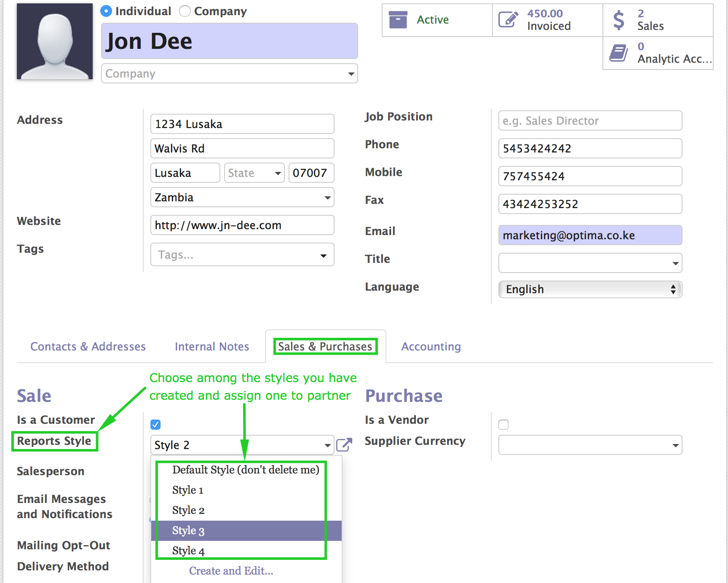
Task: Click the Active archive box icon
Action: tap(398, 20)
